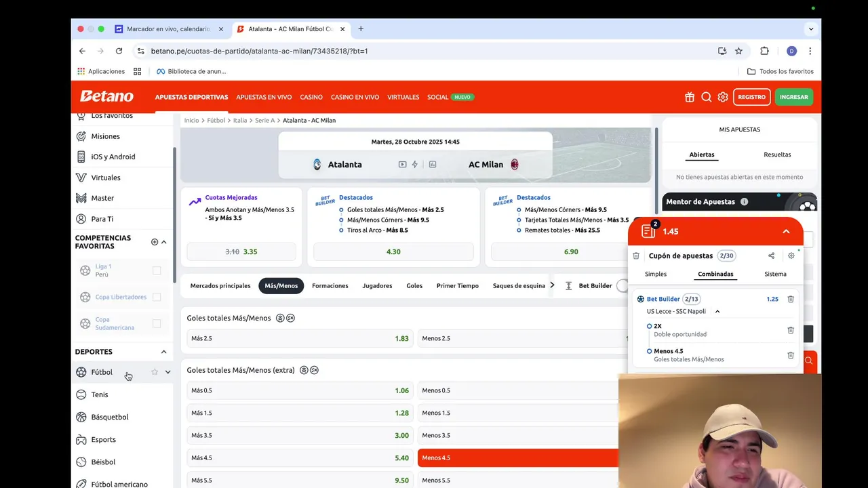Collapse the Deportes section

[163, 352]
